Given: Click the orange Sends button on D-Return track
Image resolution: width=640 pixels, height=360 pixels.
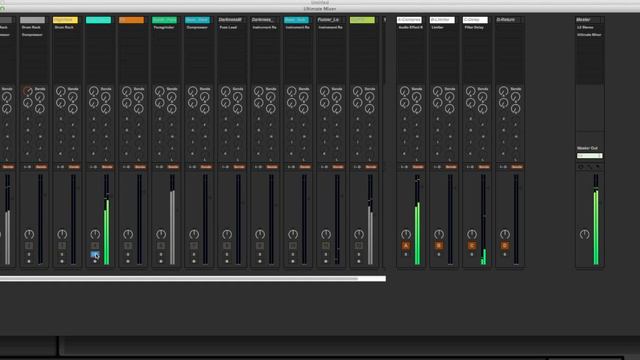Looking at the screenshot, I should click(517, 167).
